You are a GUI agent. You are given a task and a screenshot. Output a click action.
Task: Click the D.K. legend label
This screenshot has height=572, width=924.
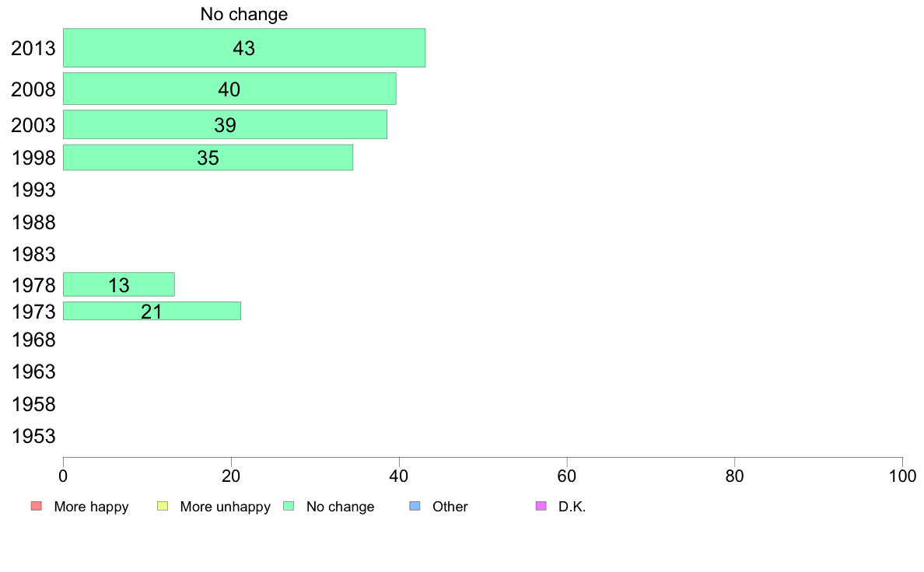pos(572,507)
